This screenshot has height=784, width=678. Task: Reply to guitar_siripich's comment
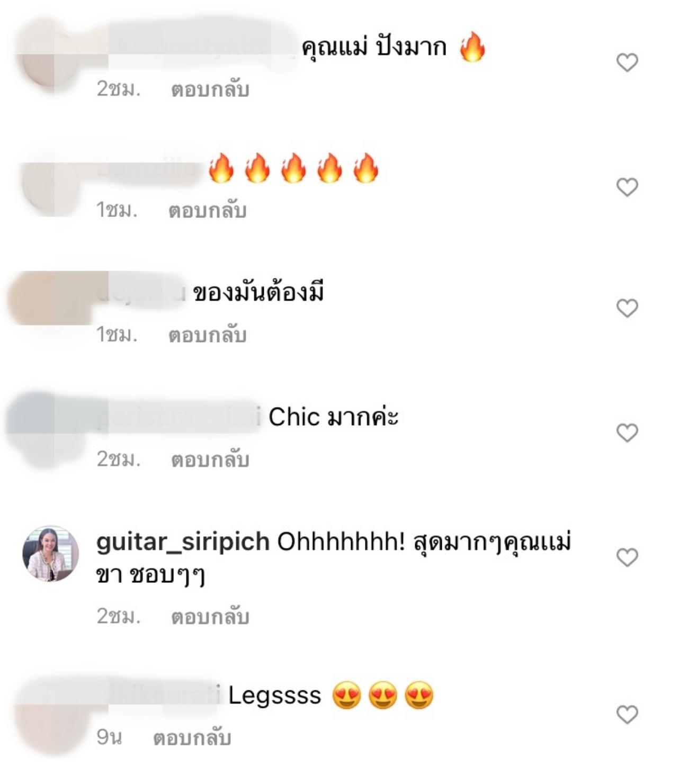tap(210, 616)
